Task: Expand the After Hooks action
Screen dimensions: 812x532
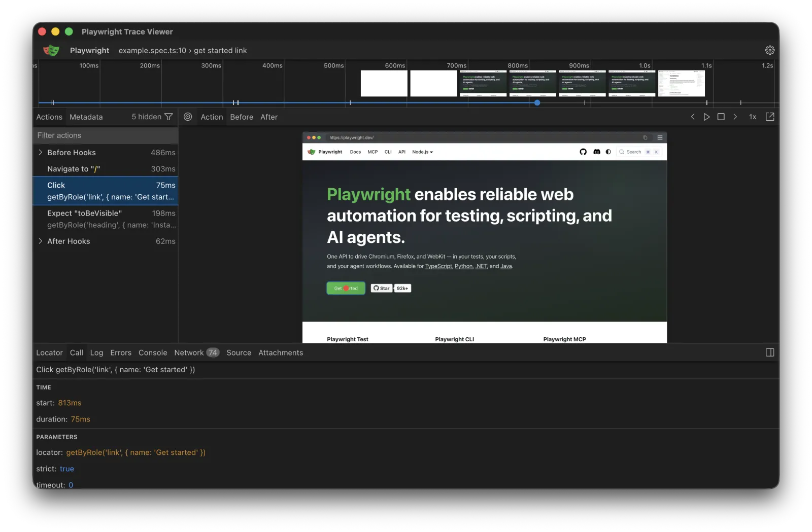Action: (x=41, y=241)
